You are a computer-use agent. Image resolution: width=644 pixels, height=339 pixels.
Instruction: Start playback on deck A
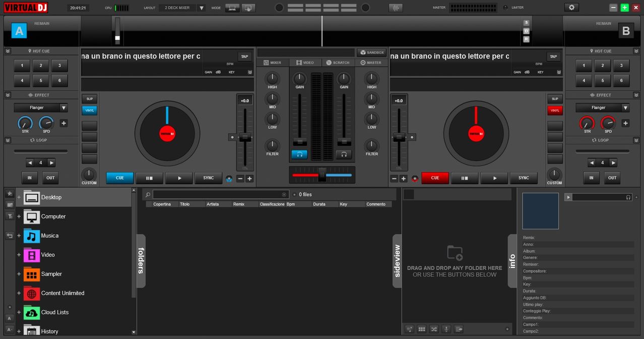[179, 178]
